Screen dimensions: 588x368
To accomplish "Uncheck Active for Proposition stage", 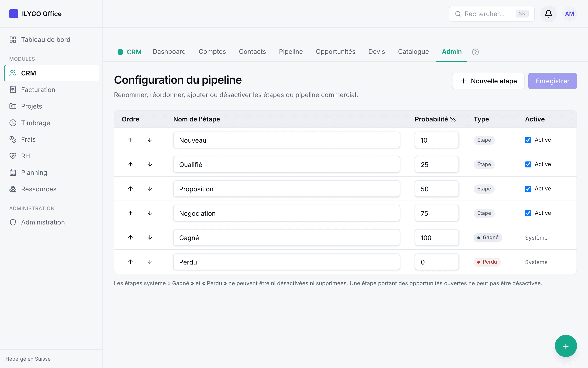I will (x=528, y=189).
